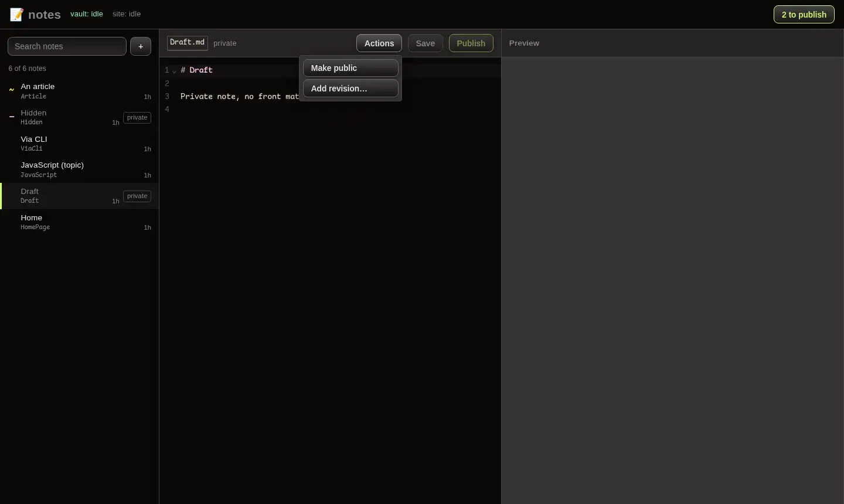This screenshot has width=844, height=504.
Task: Click the 'Private note, no front mat' editor line
Action: pyautogui.click(x=240, y=97)
